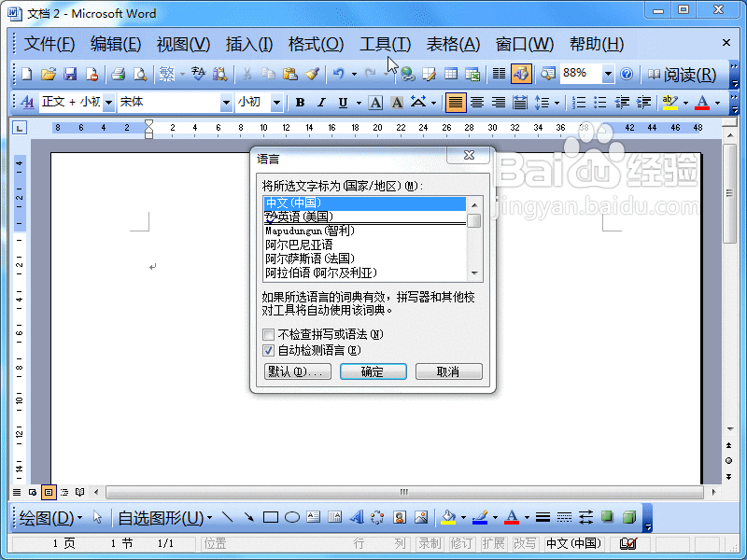The image size is (747, 560).
Task: Click the 确定 button in dialog
Action: [x=373, y=371]
